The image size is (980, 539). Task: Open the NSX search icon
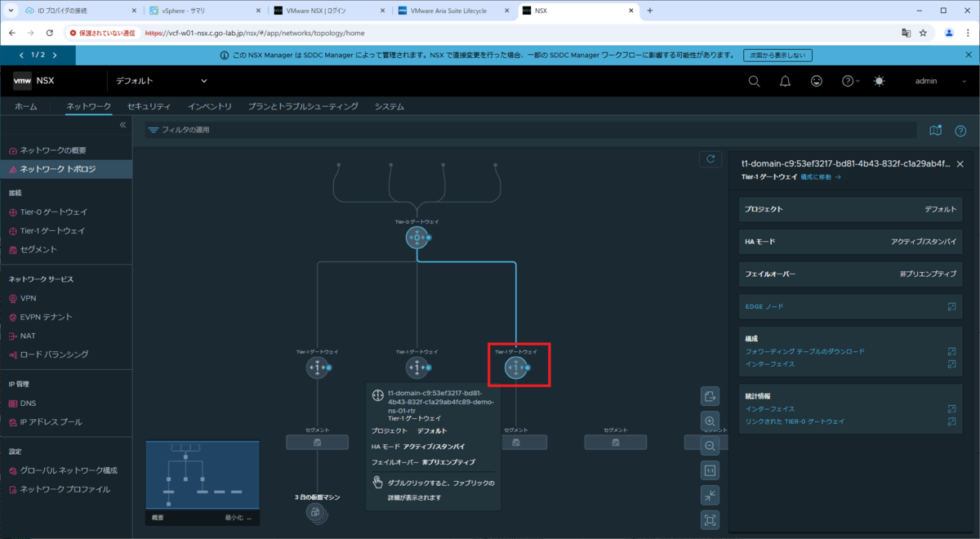coord(754,81)
